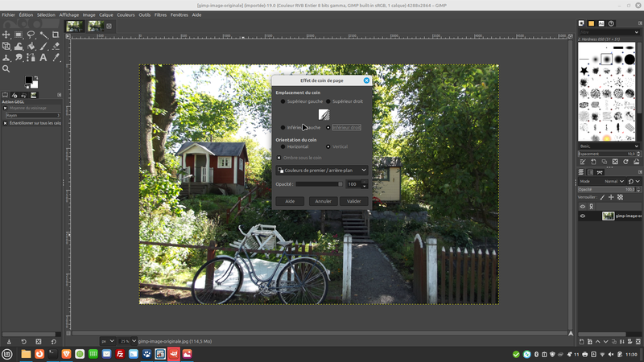Open Firefox from the taskbar
The width and height of the screenshot is (644, 362).
(x=39, y=354)
